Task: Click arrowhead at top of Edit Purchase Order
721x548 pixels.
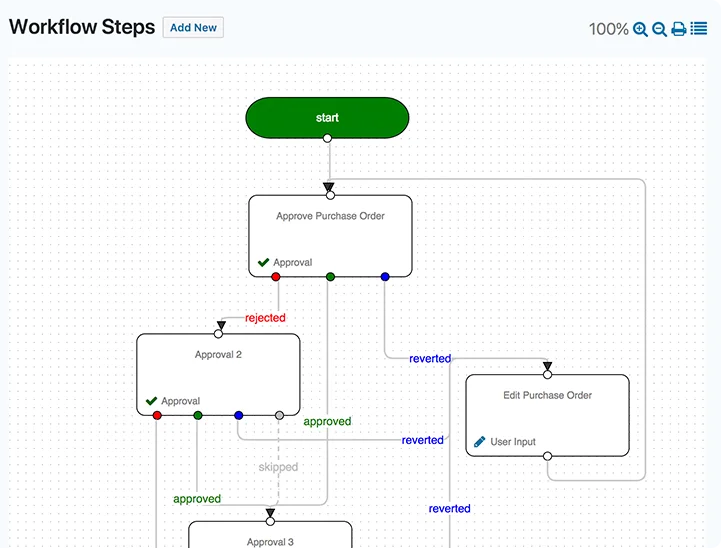Action: click(547, 366)
